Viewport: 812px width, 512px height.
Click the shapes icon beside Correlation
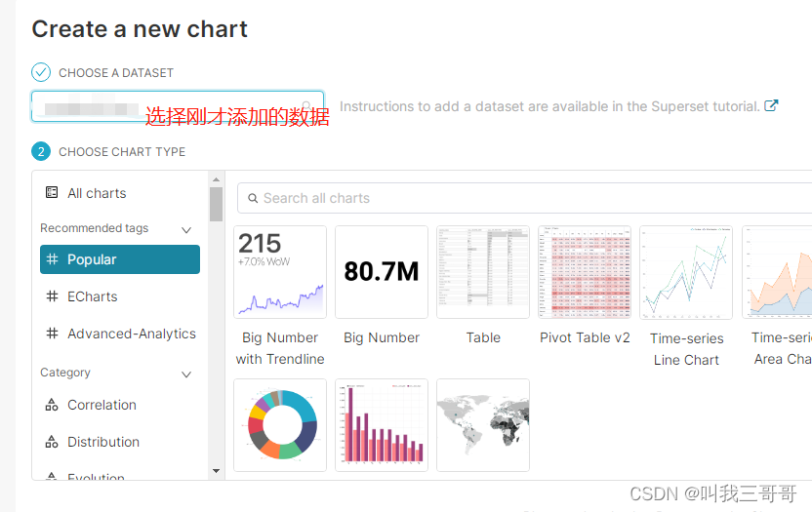[52, 405]
